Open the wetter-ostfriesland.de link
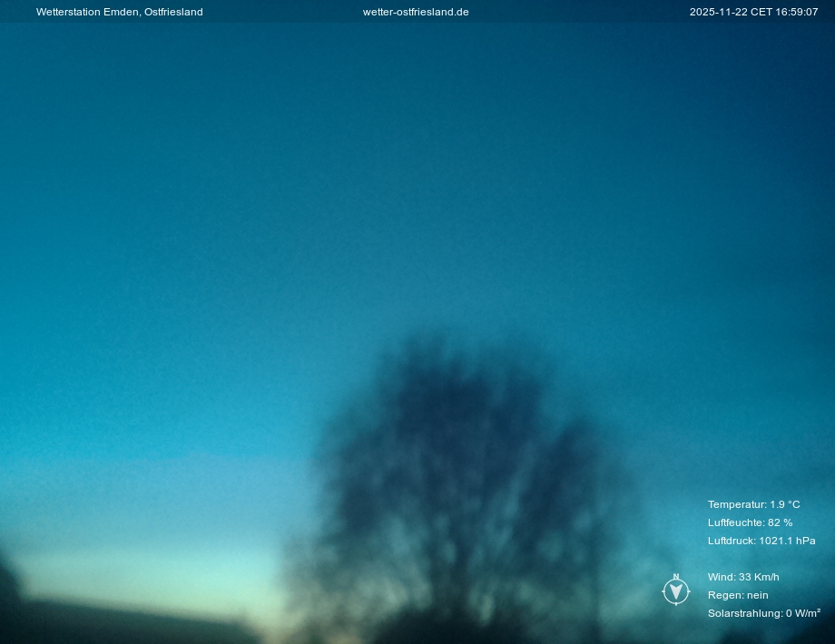The width and height of the screenshot is (835, 644). 416,12
